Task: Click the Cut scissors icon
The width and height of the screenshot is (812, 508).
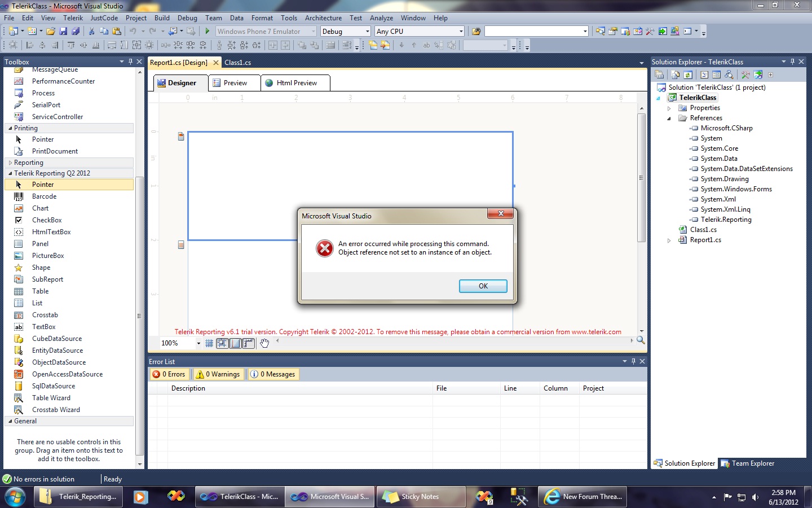Action: coord(91,32)
